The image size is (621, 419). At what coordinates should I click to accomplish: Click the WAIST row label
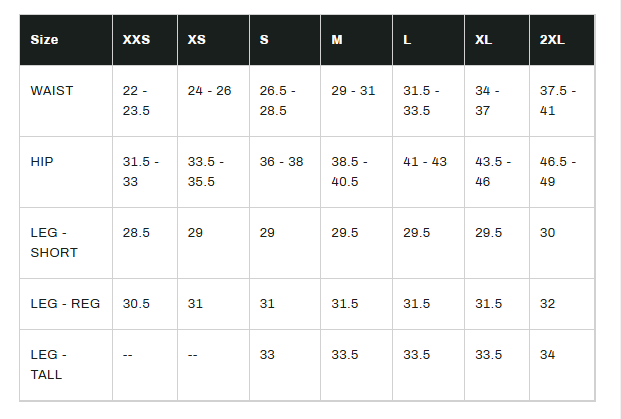click(x=52, y=91)
